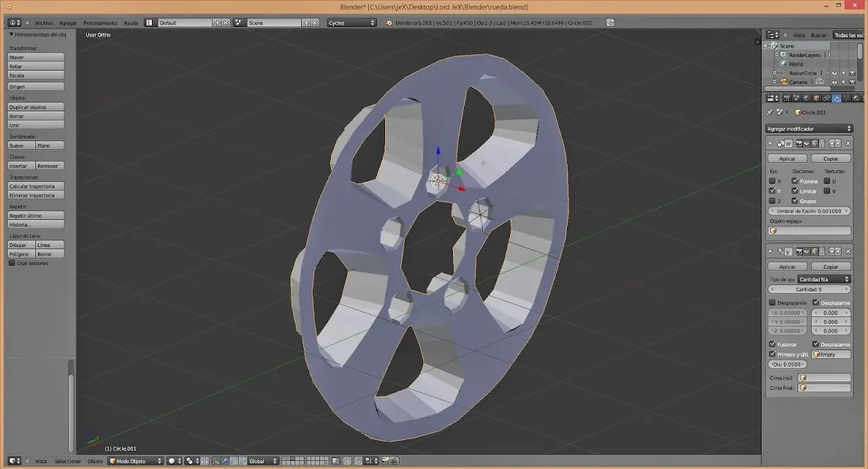Viewport: 868px width, 469px height.
Task: Toggle 3D manipulator axes icon in header
Action: 216,461
